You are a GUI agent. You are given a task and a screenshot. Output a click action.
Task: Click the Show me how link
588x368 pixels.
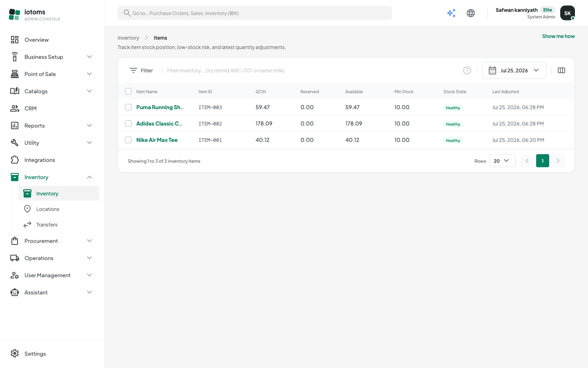click(558, 36)
